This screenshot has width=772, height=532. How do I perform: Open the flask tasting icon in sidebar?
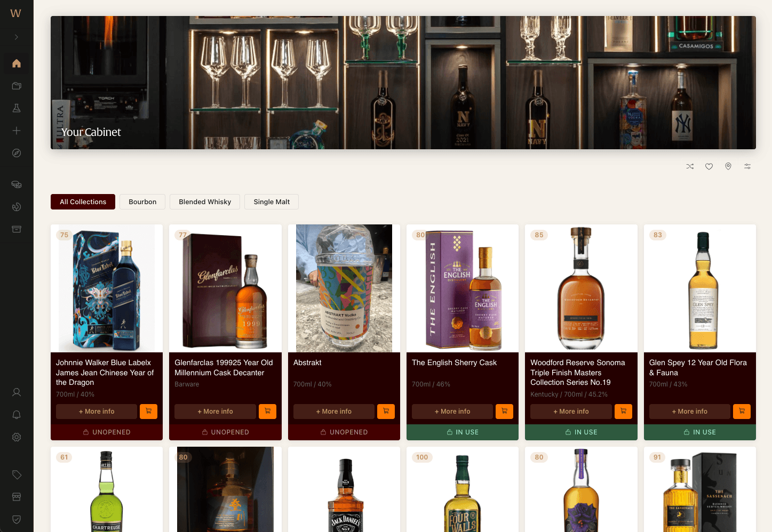17,108
